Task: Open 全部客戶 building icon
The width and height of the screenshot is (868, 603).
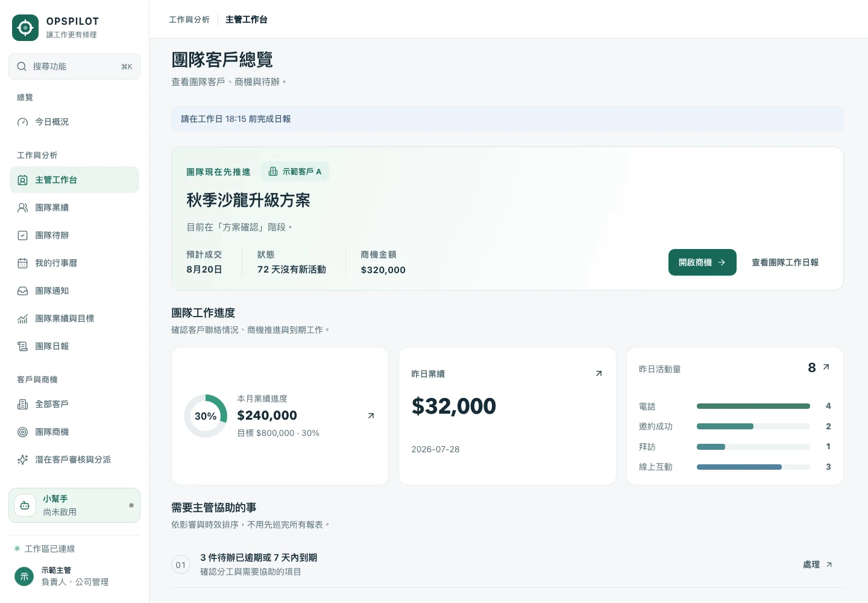Action: (22, 404)
